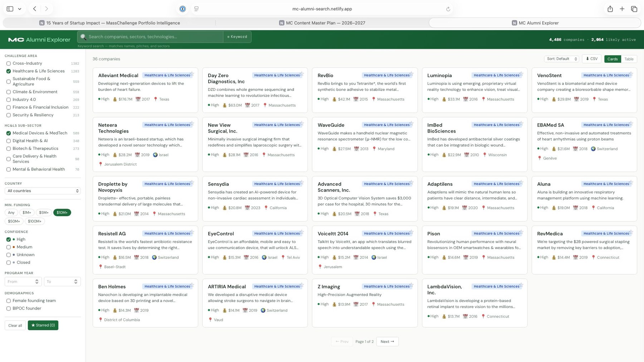
Task: Toggle the browser sidebar icon
Action: (10, 9)
